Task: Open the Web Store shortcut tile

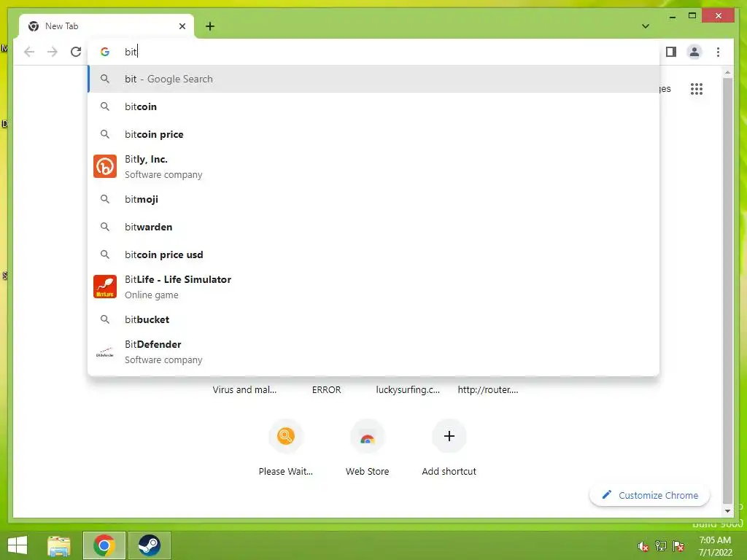Action: coord(368,448)
